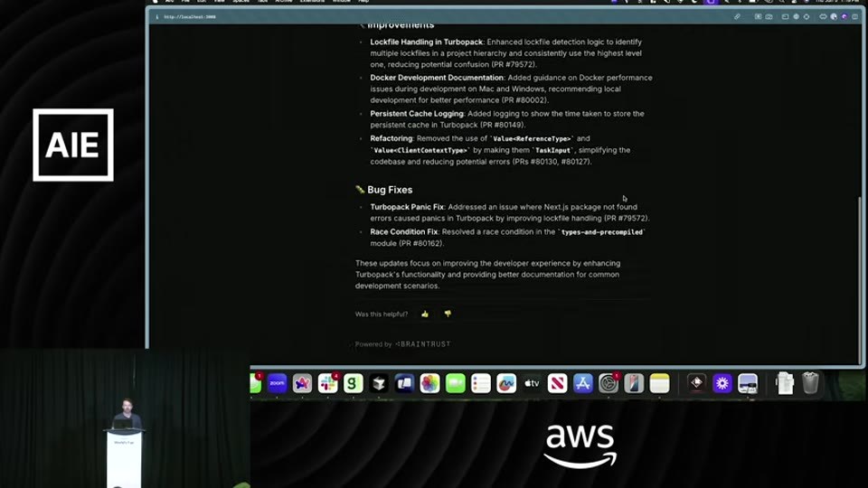Launch Photos app in the dock
The height and width of the screenshot is (488, 868).
click(429, 383)
